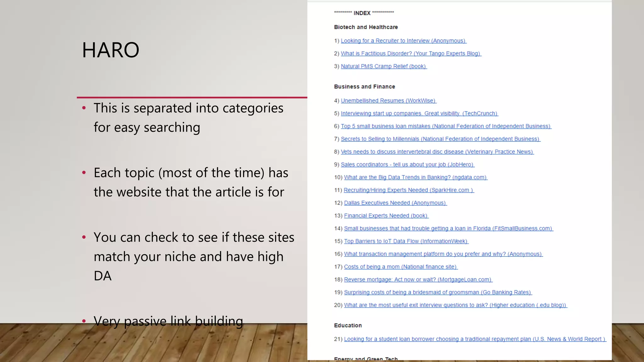Open 'most useful exit interview questions' link
644x362 pixels.
pyautogui.click(x=456, y=305)
